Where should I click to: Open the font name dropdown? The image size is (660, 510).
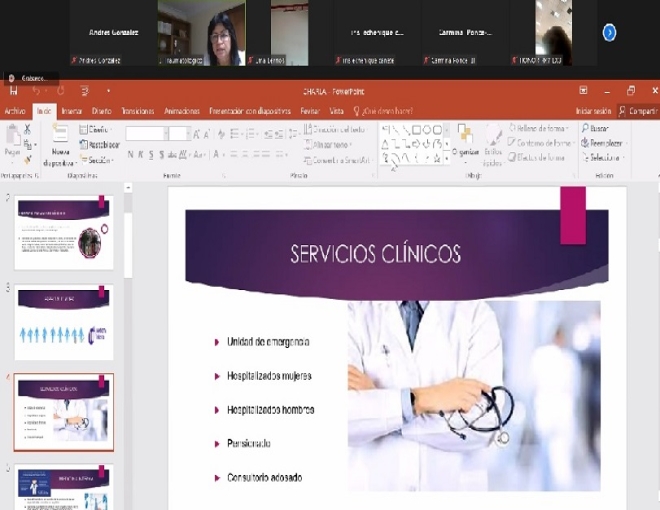point(166,134)
